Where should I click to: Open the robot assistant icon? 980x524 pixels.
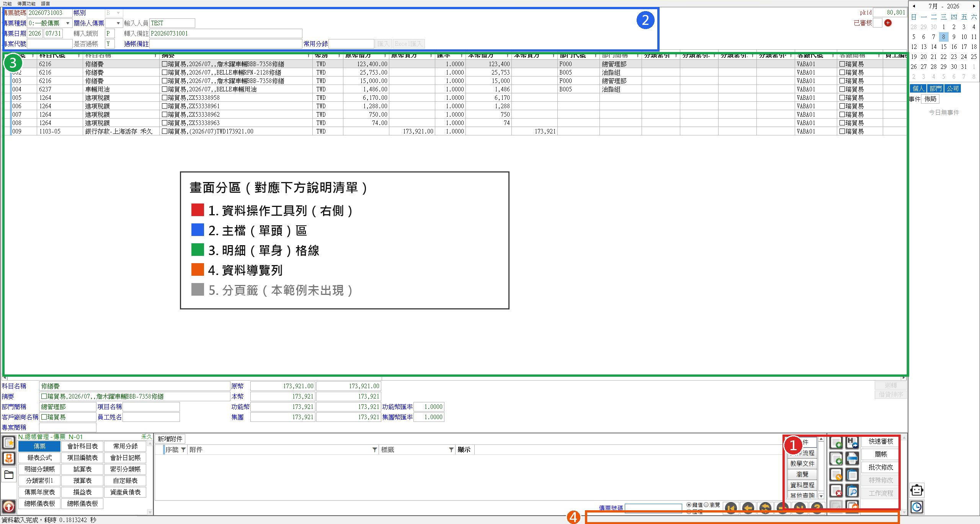click(x=917, y=490)
